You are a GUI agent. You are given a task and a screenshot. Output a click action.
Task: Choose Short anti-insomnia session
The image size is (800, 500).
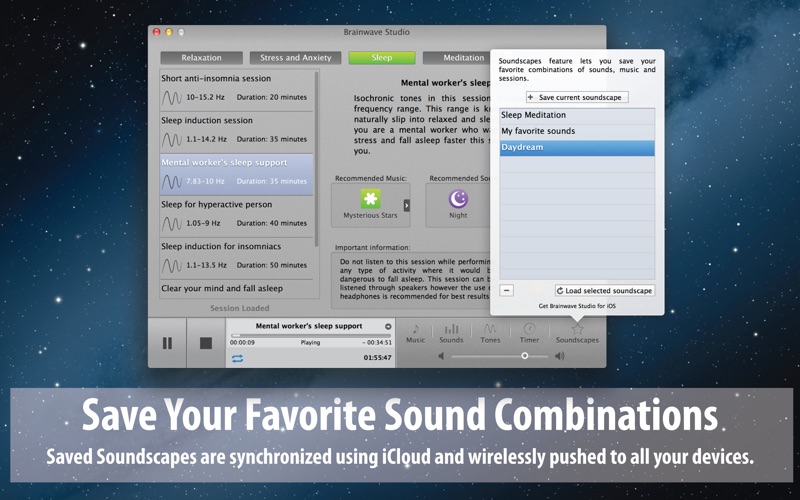pos(237,90)
